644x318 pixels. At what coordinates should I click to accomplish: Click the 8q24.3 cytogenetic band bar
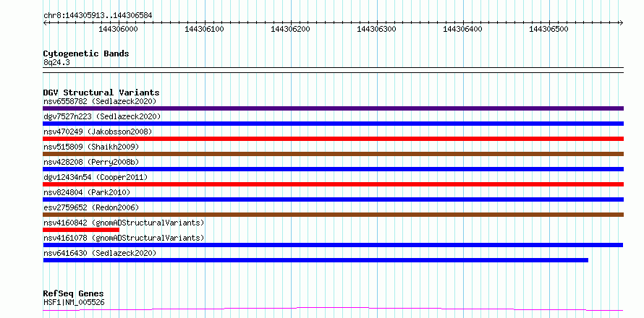(x=333, y=70)
